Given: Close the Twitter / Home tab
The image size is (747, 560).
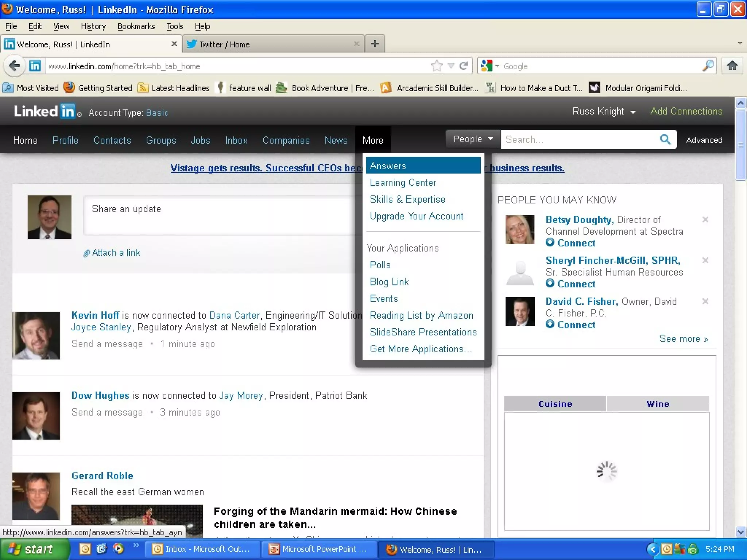Looking at the screenshot, I should [356, 44].
